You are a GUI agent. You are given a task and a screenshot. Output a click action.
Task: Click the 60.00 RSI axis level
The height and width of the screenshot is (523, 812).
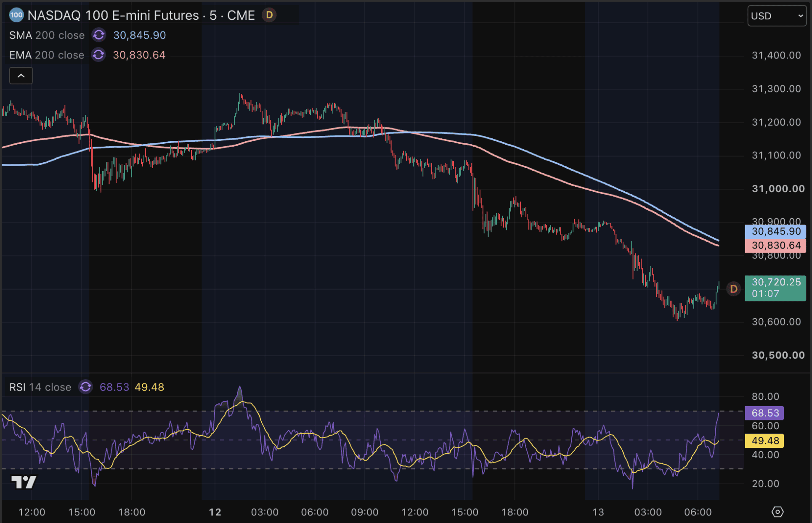point(765,426)
